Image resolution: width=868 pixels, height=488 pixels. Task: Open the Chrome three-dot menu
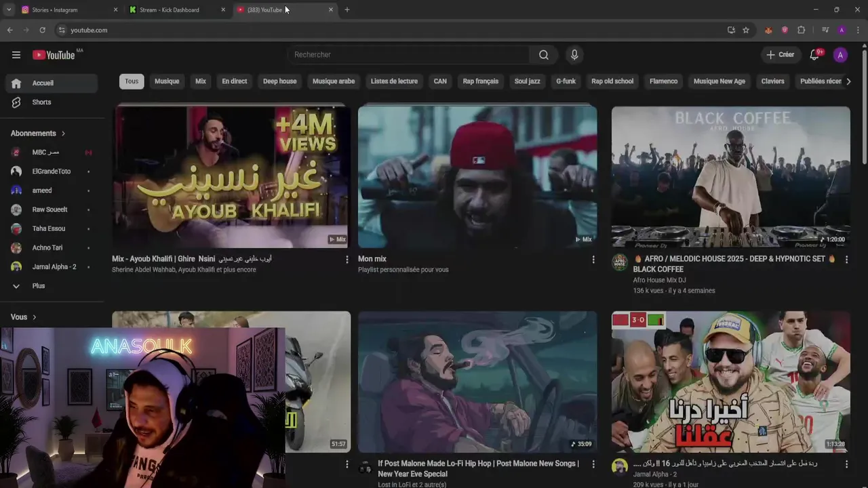(859, 30)
